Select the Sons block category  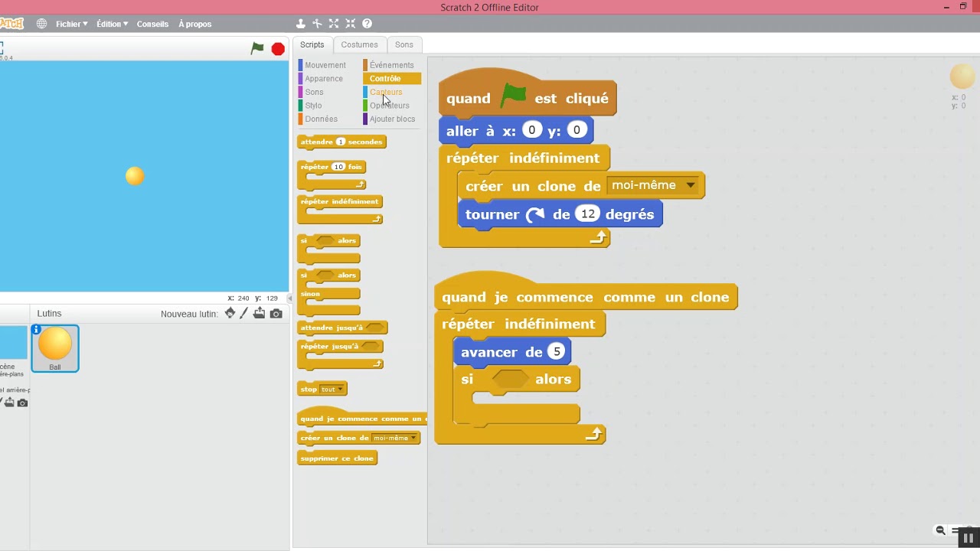[314, 92]
